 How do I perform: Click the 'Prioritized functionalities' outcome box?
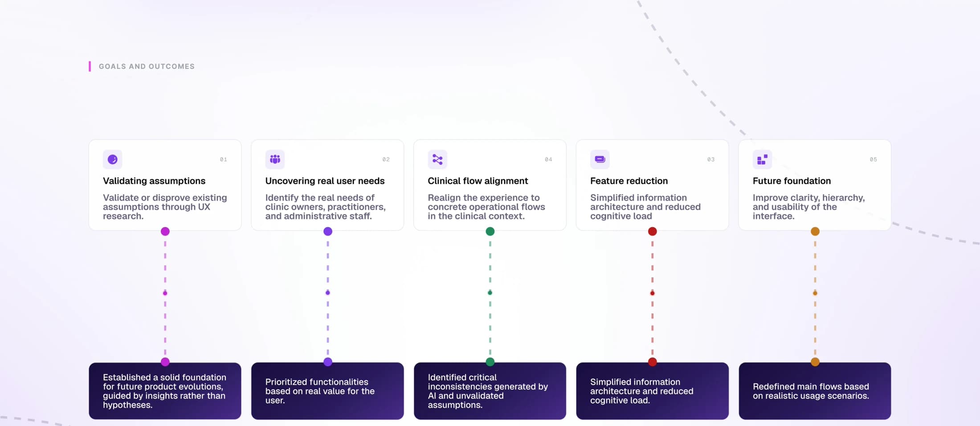point(327,391)
